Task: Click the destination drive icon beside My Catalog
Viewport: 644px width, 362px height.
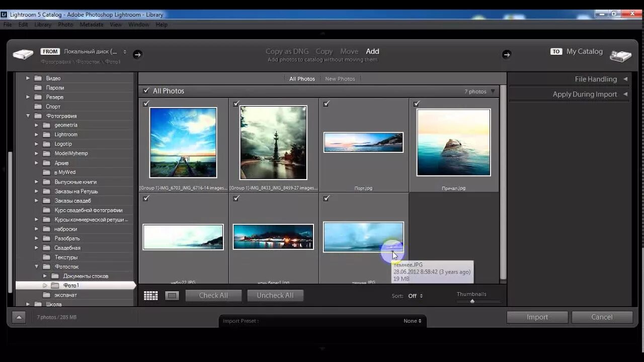Action: [x=620, y=55]
